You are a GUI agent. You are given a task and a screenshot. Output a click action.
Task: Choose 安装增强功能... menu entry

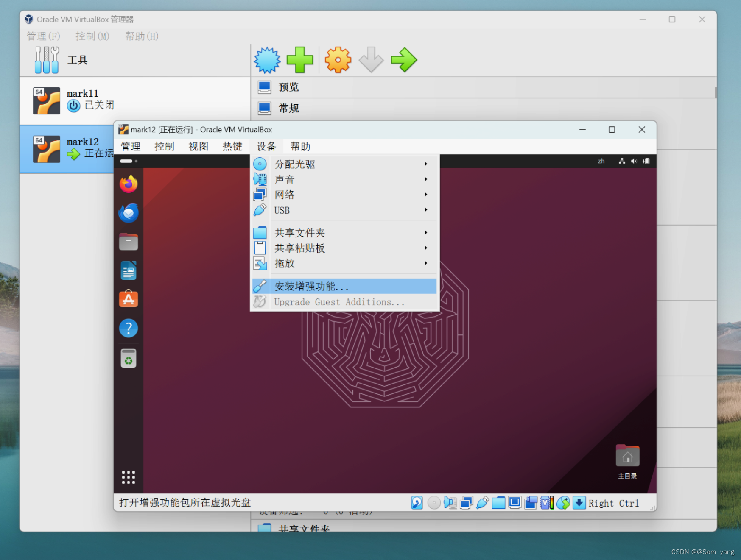click(344, 286)
